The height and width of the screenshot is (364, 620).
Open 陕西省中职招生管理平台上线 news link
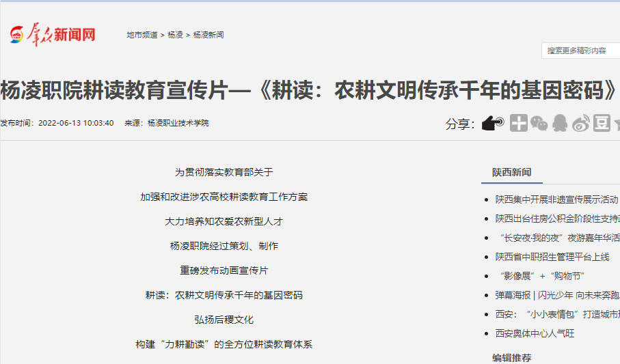point(552,257)
